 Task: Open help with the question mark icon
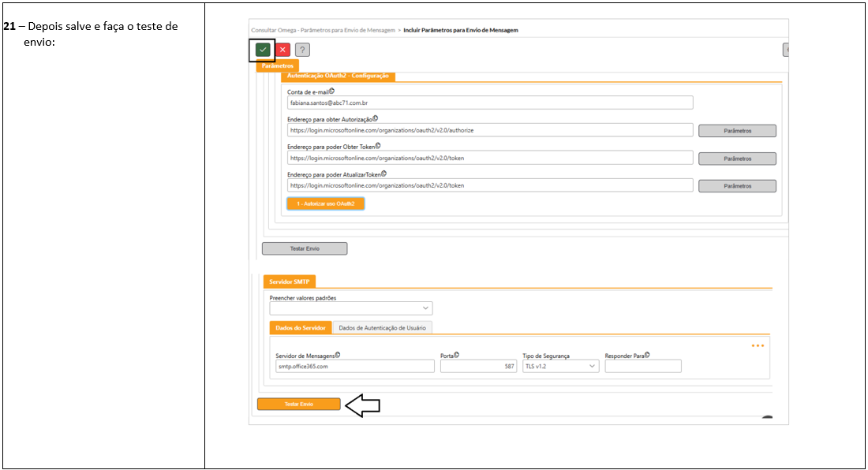tap(302, 50)
